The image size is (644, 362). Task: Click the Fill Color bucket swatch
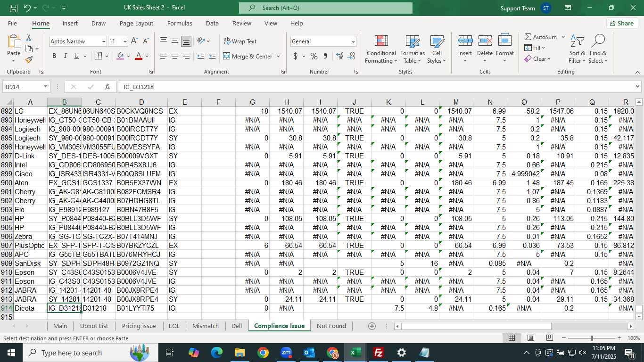[120, 56]
